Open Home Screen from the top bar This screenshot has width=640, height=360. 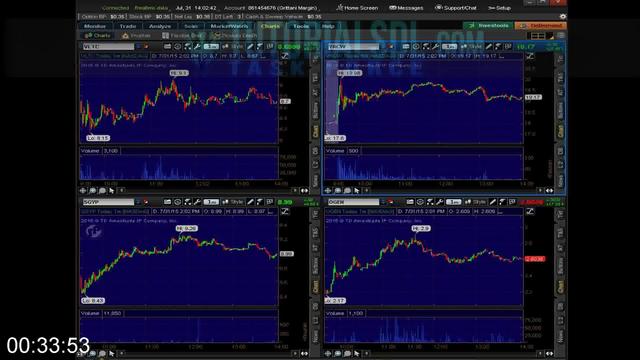click(x=358, y=8)
